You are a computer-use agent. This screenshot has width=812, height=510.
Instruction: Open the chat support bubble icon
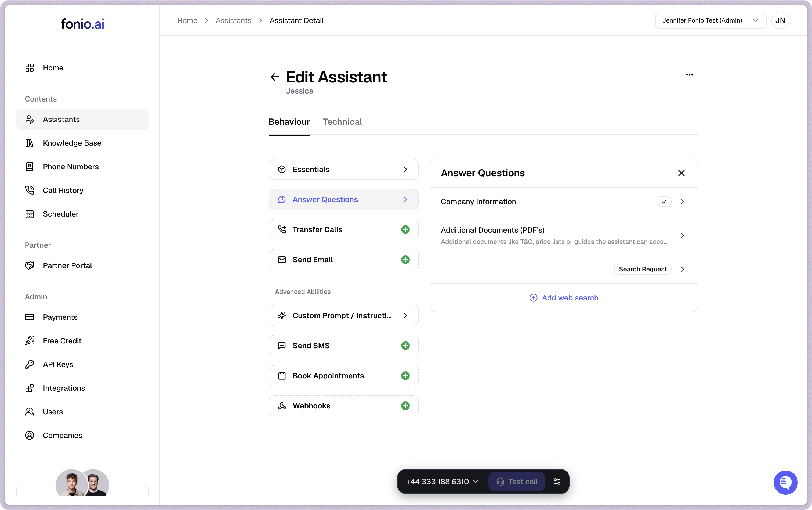(785, 482)
